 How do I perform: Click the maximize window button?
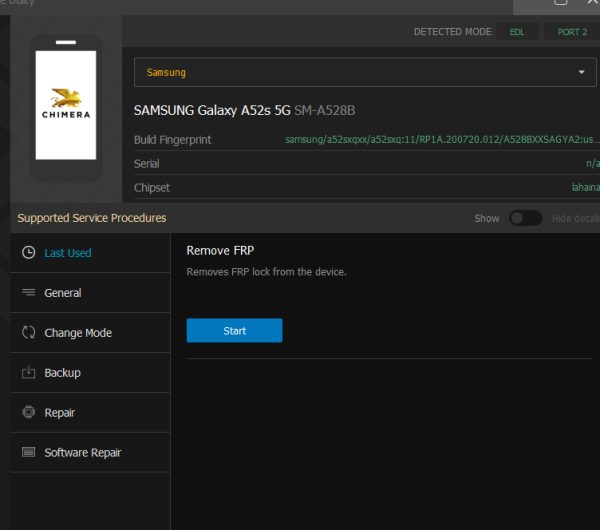coord(561,2)
